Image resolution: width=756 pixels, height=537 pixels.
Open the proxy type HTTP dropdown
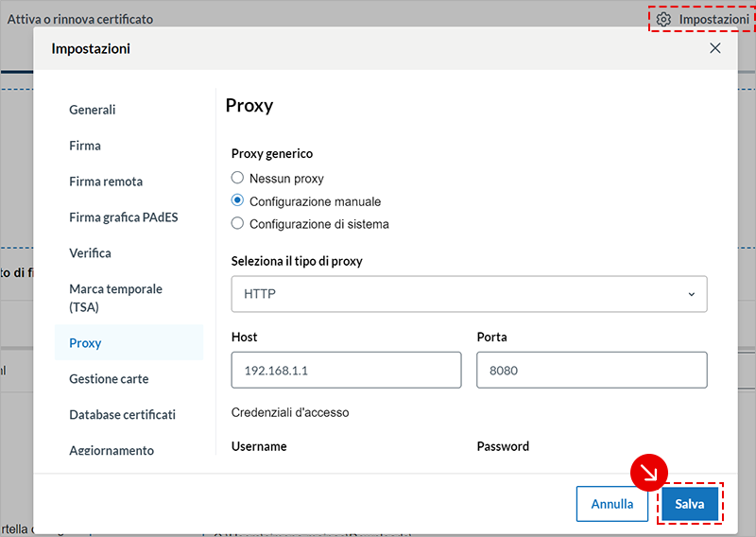click(469, 294)
